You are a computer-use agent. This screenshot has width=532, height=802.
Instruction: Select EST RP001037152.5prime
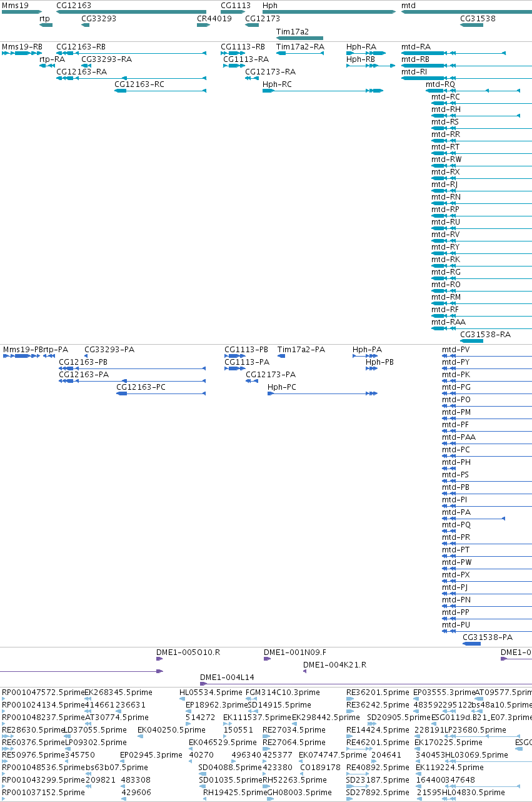pos(4,799)
